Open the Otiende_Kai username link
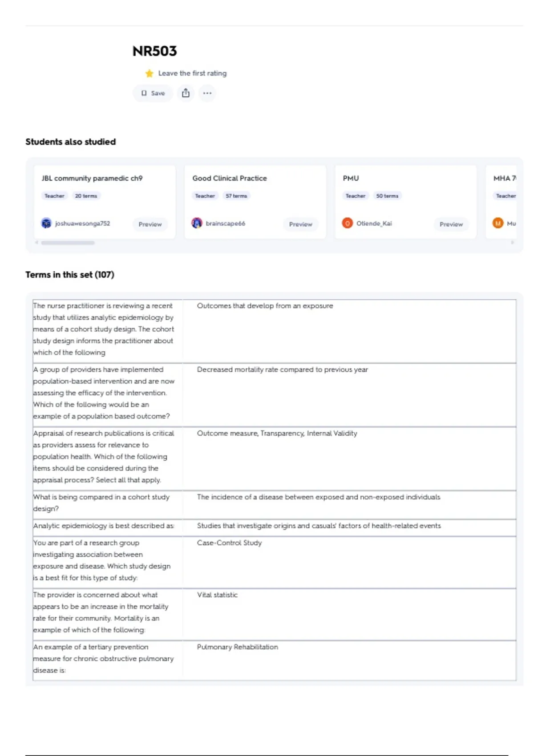The height and width of the screenshot is (756, 534). pos(374,223)
